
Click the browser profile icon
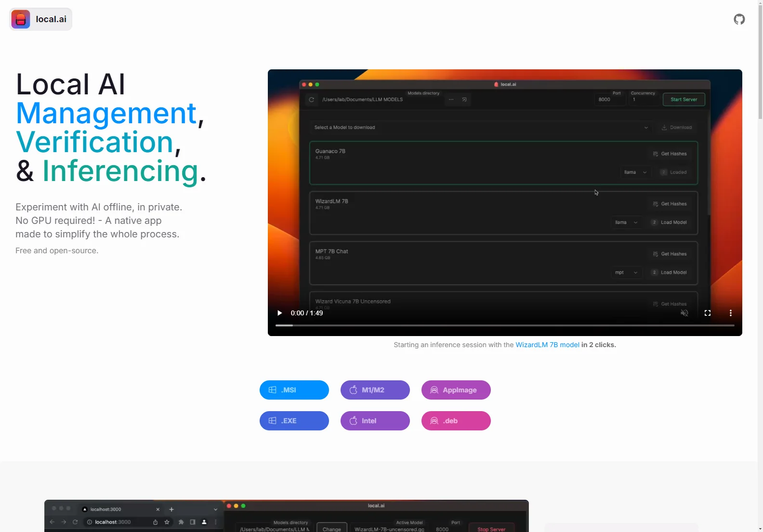click(x=204, y=522)
